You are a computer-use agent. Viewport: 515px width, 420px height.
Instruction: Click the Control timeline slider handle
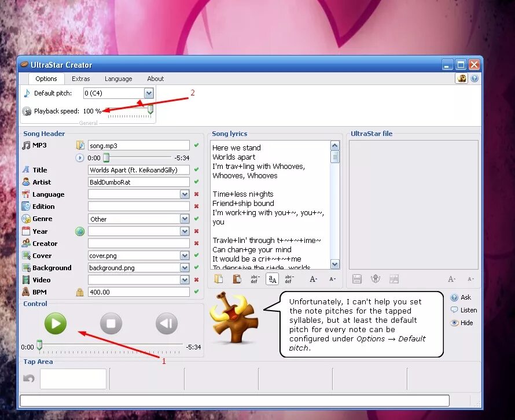coord(39,345)
